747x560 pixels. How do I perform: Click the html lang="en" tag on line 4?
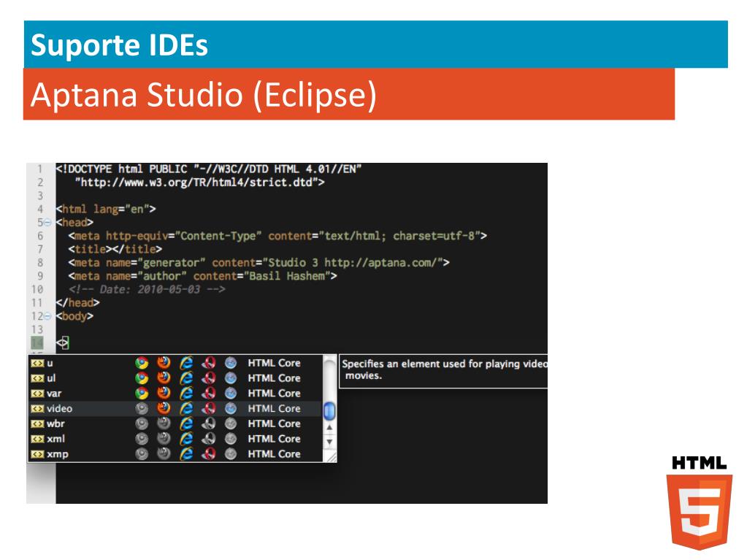[106, 209]
